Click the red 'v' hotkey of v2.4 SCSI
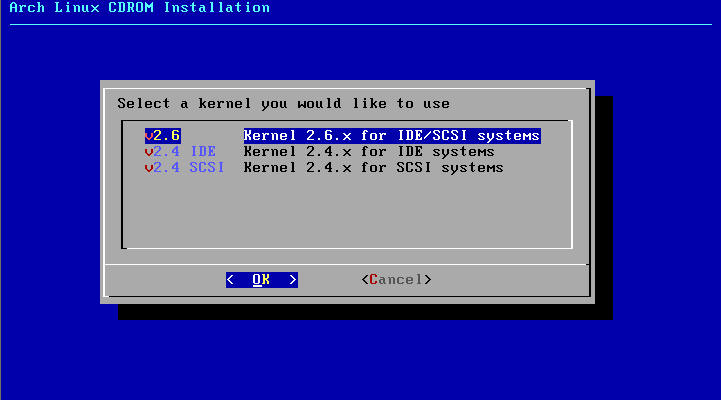Screen dimensions: 721x400 pyautogui.click(x=149, y=168)
